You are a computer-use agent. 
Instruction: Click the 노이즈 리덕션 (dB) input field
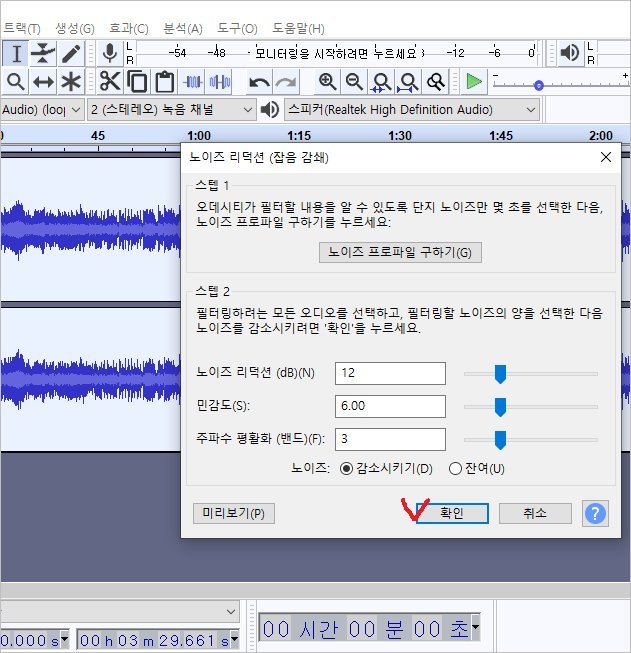point(389,374)
